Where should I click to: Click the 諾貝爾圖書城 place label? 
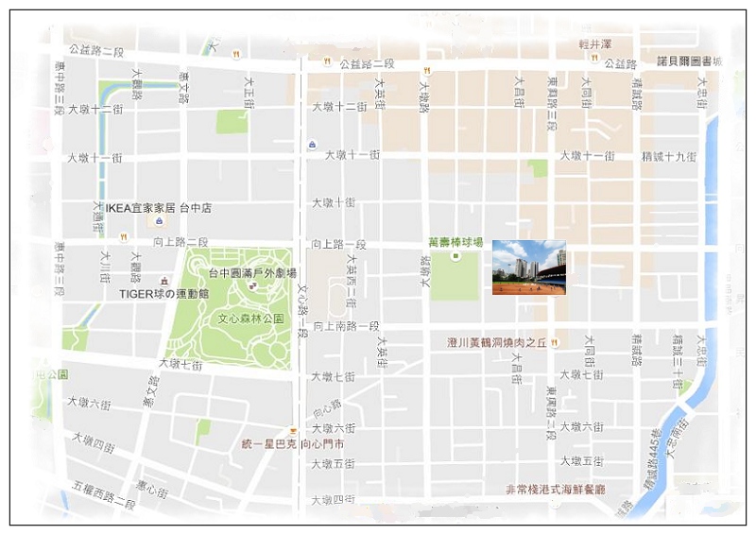pyautogui.click(x=690, y=61)
